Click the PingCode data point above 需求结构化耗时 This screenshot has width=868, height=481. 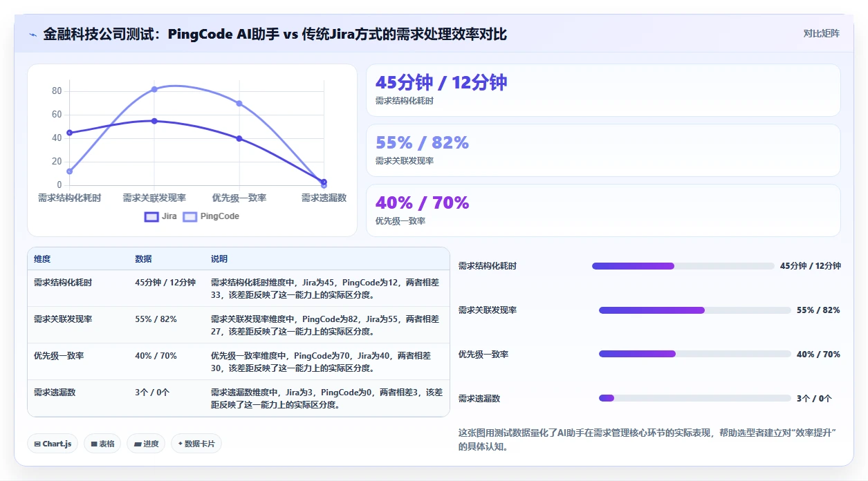point(69,171)
